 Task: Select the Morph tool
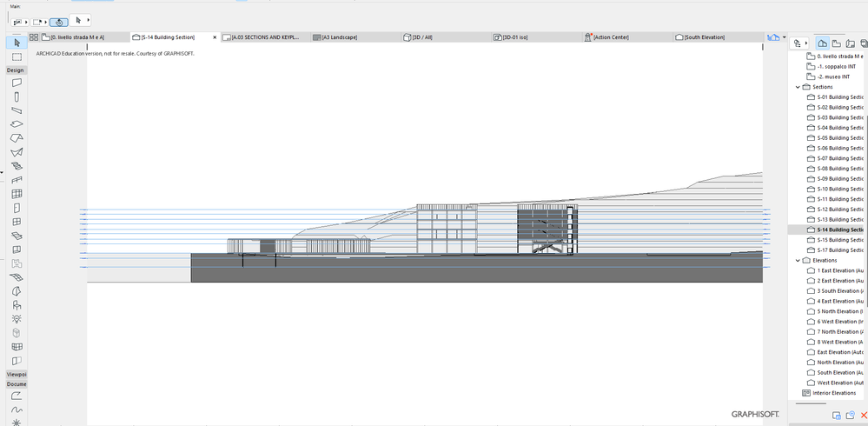[17, 291]
